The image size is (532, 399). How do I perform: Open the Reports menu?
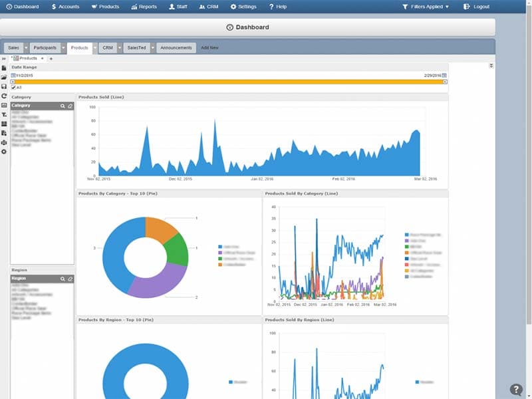pos(144,7)
